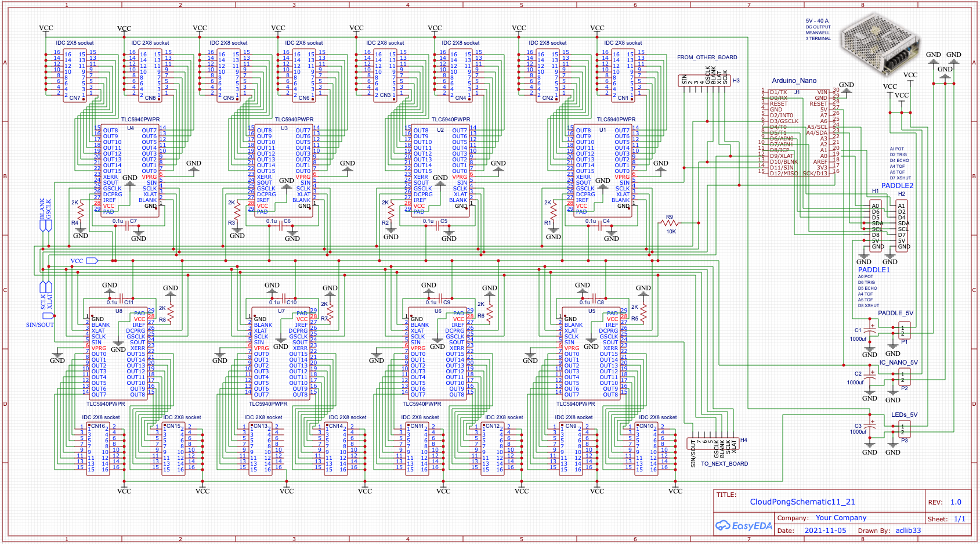Select resistor designator R8
The width and height of the screenshot is (980, 544).
(162, 320)
